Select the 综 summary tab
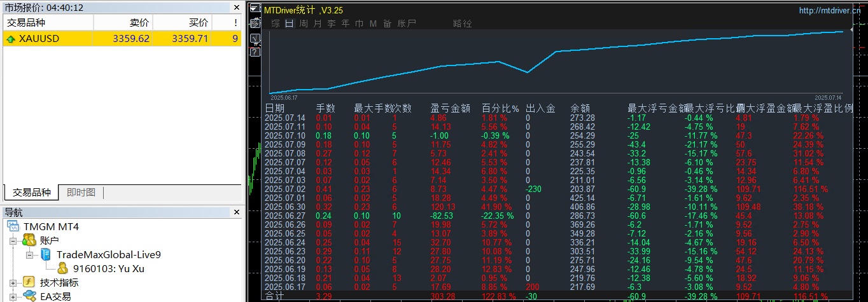This screenshot has width=868, height=302. (276, 24)
